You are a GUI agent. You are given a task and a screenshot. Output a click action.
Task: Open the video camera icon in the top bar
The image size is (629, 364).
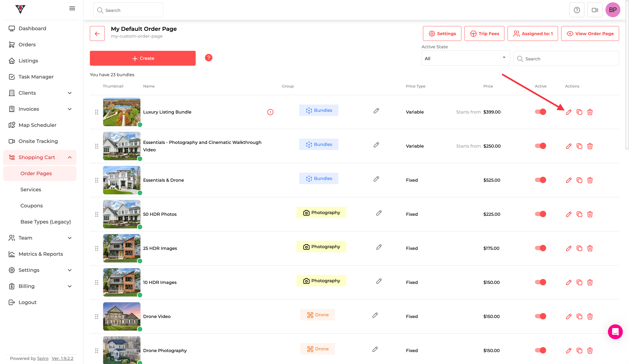(x=595, y=10)
